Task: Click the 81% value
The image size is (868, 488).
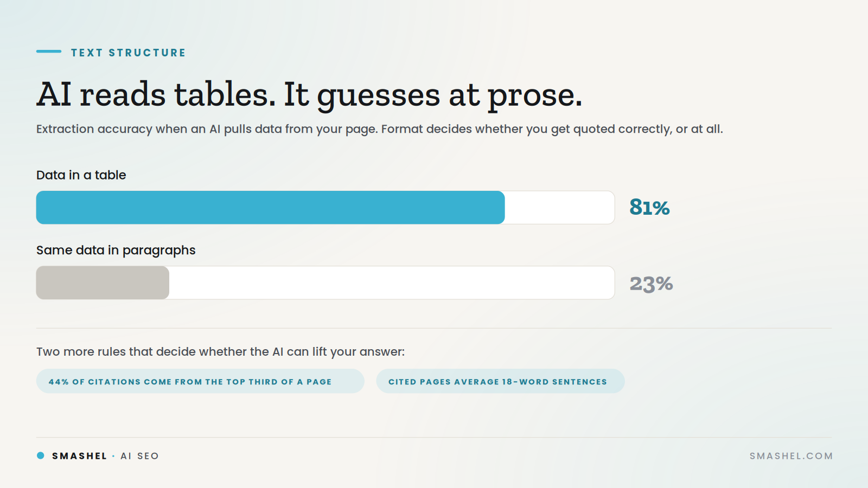Action: point(649,207)
